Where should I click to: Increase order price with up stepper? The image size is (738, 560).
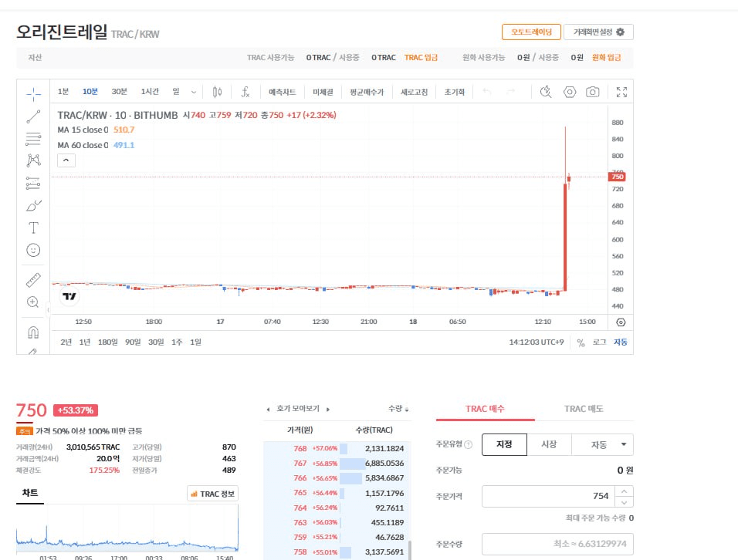624,491
